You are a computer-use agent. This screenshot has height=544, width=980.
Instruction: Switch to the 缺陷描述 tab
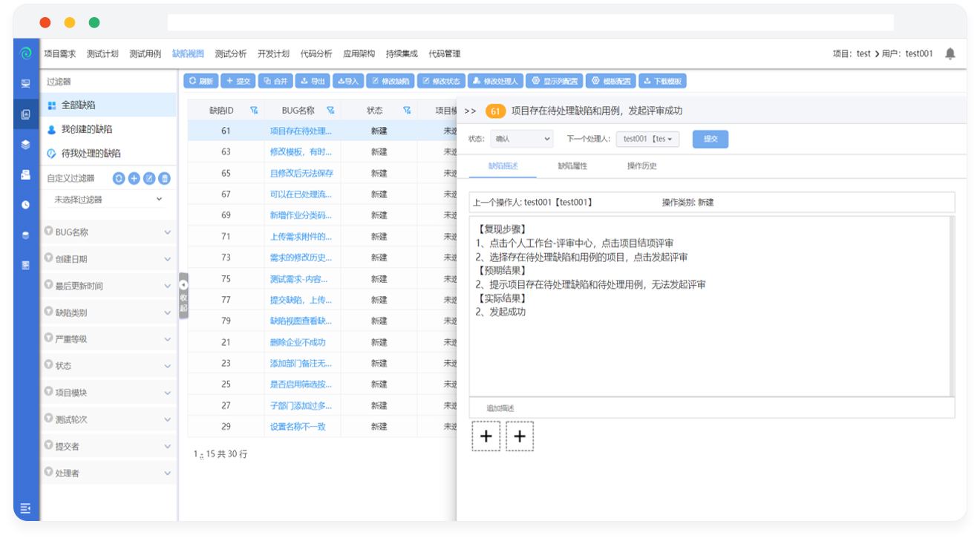(503, 166)
